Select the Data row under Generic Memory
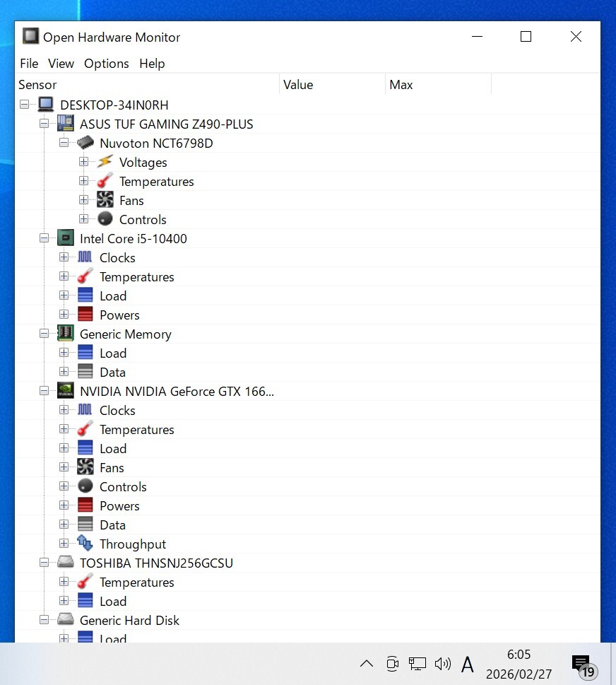This screenshot has width=616, height=685. [x=308, y=372]
